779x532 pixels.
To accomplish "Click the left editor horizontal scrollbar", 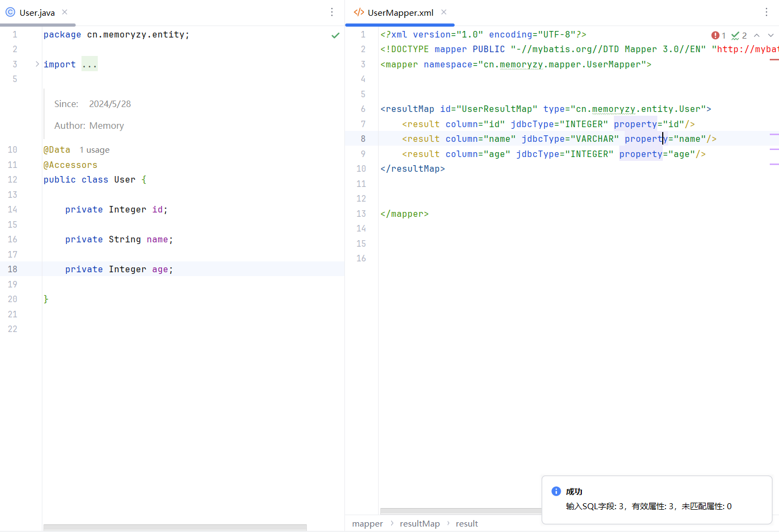I will (x=175, y=527).
